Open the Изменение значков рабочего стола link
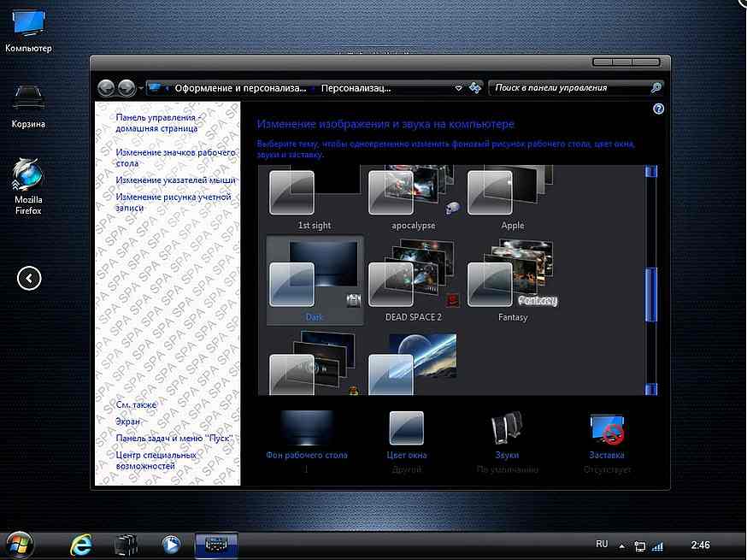 pyautogui.click(x=175, y=157)
